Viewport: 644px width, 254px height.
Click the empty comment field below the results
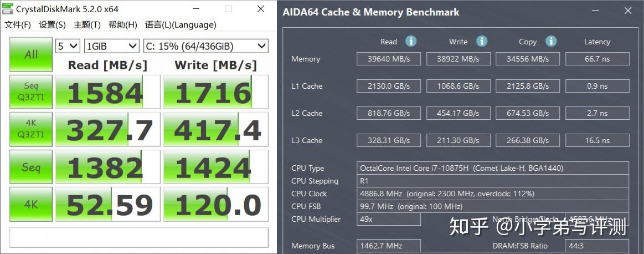coord(139,237)
